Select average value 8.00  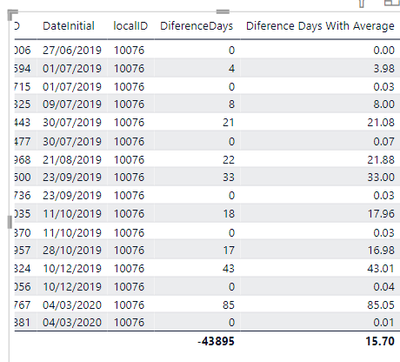coord(384,104)
